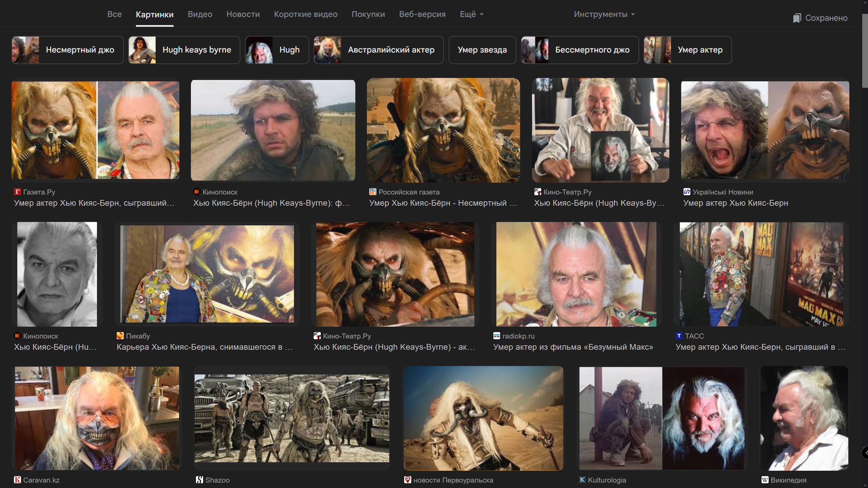Screen dimensions: 868x488
Task: Click the Википедия source favicon
Action: coord(765,480)
